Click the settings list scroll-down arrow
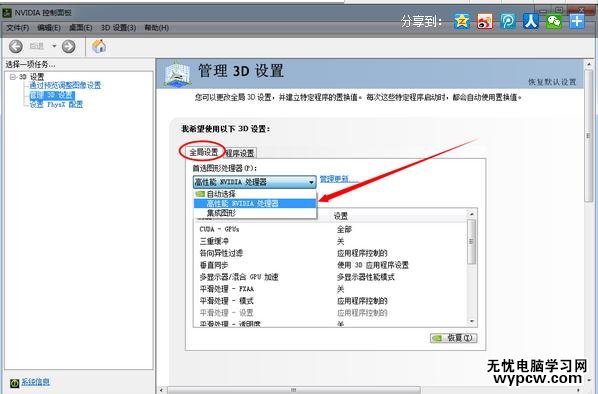This screenshot has height=394, width=598. [472, 322]
